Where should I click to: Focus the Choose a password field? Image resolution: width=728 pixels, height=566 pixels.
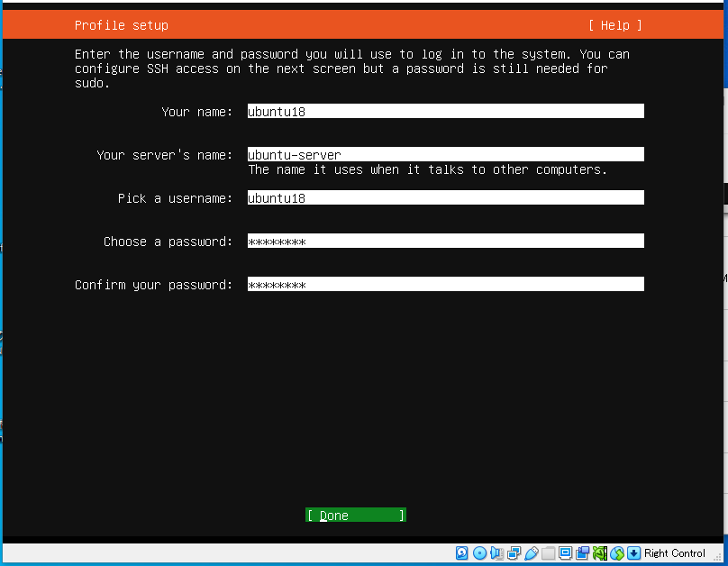pos(445,241)
